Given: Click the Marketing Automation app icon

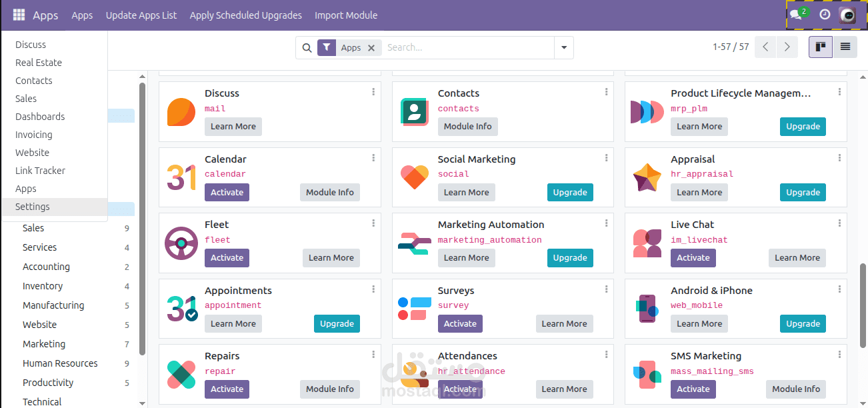Looking at the screenshot, I should click(414, 243).
